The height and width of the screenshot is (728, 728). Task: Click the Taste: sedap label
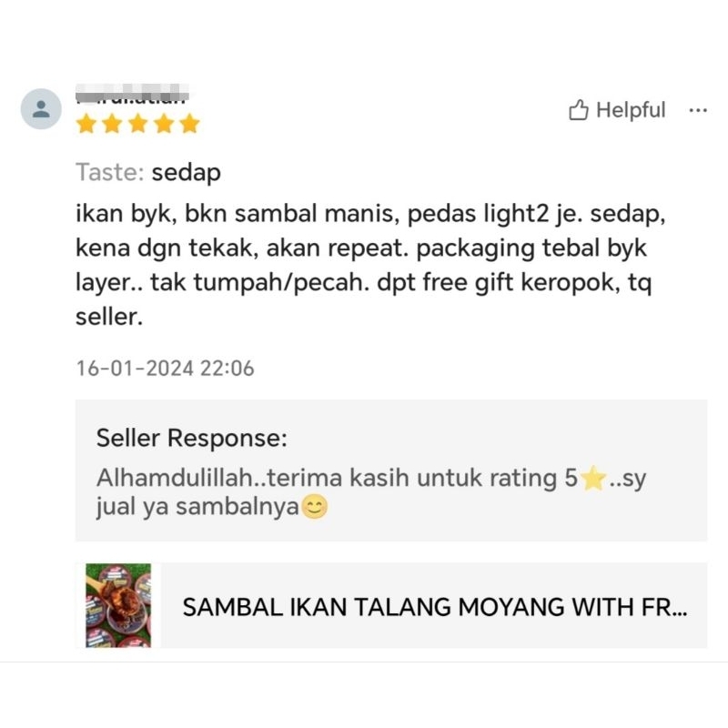tap(148, 173)
